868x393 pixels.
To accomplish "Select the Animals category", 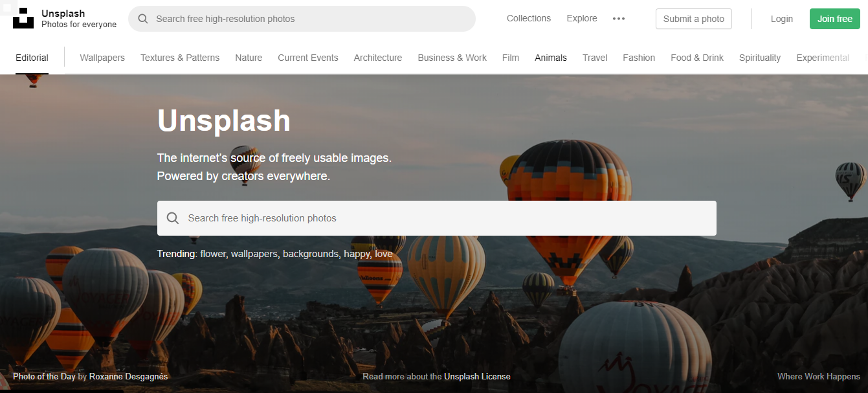I will pos(551,58).
